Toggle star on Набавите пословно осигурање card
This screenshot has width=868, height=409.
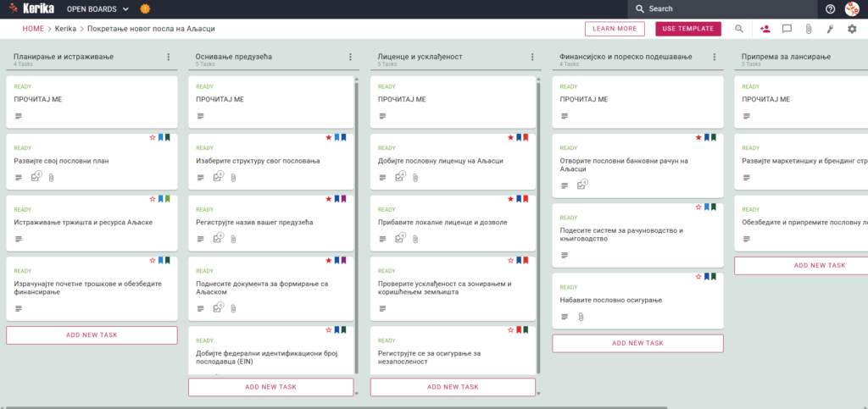tap(698, 276)
